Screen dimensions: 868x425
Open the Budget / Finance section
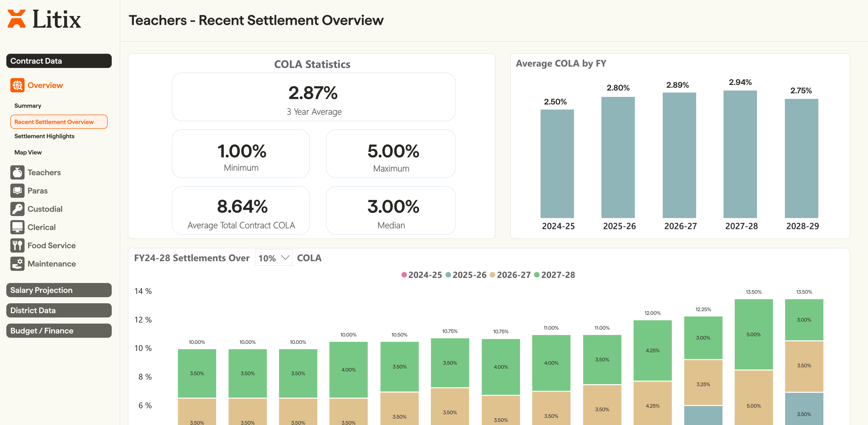[x=59, y=331]
